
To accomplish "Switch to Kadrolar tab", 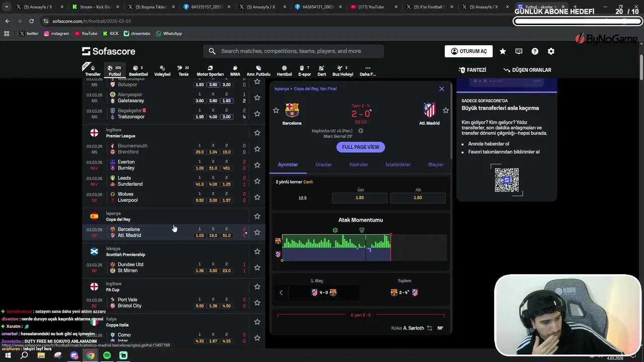I will coord(359,164).
